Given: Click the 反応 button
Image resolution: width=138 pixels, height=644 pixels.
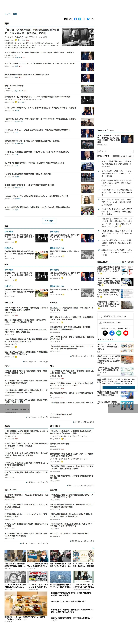Looking at the screenshot, I should pos(70,19).
